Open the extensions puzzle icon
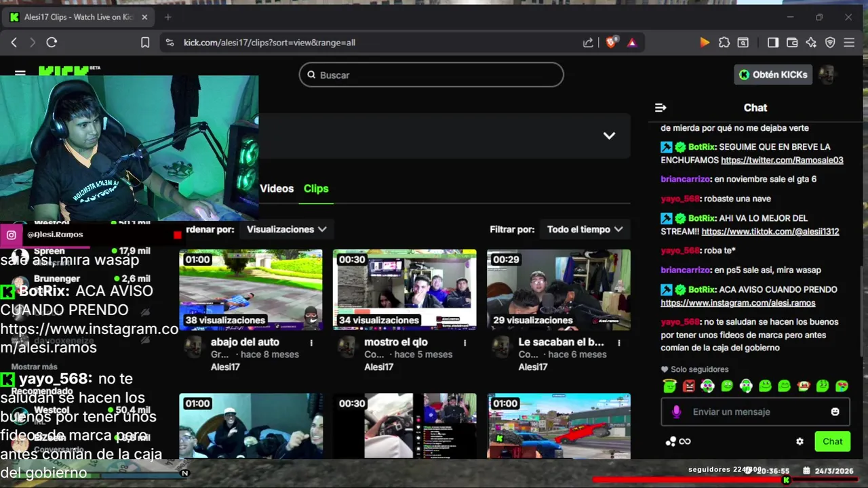Image resolution: width=868 pixels, height=488 pixels. pos(724,43)
